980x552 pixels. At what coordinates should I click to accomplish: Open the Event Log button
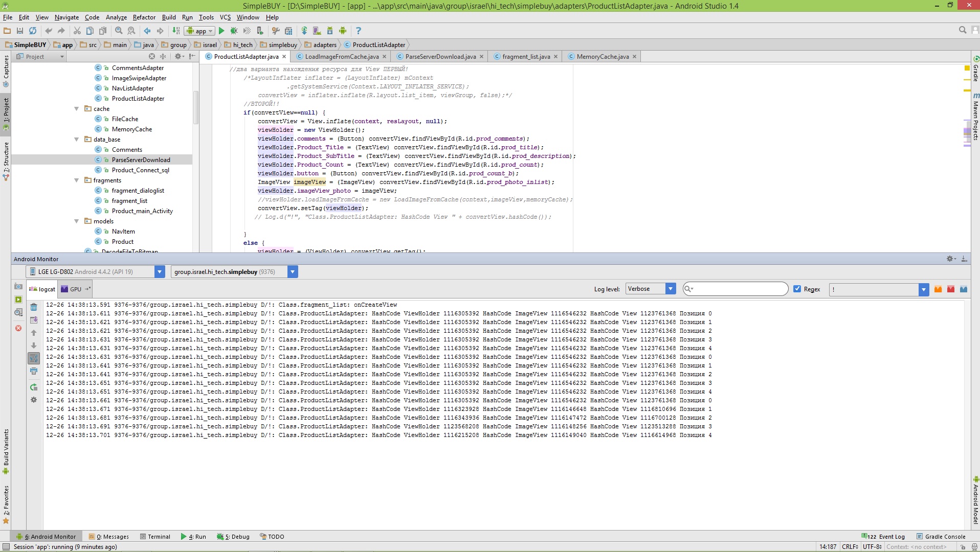(x=883, y=537)
